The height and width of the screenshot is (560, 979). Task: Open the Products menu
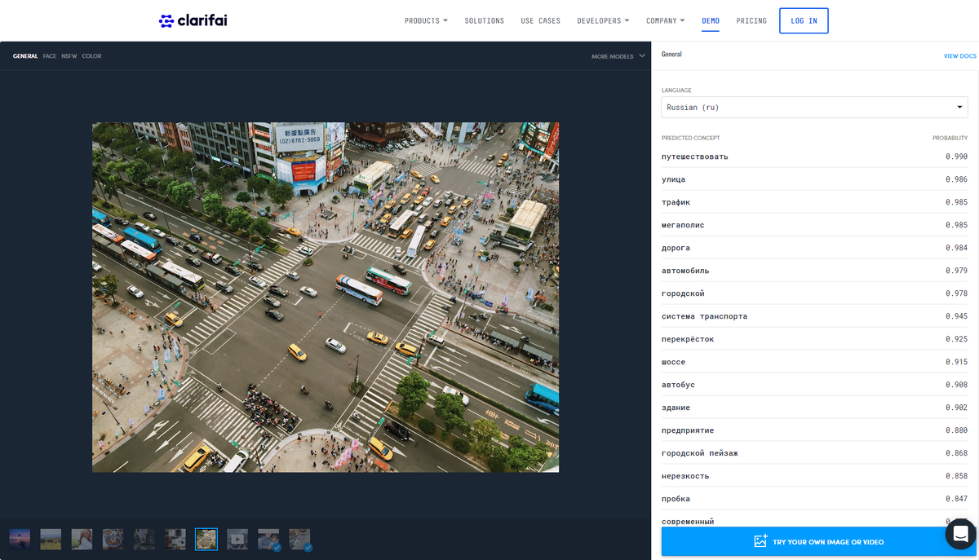(x=426, y=20)
